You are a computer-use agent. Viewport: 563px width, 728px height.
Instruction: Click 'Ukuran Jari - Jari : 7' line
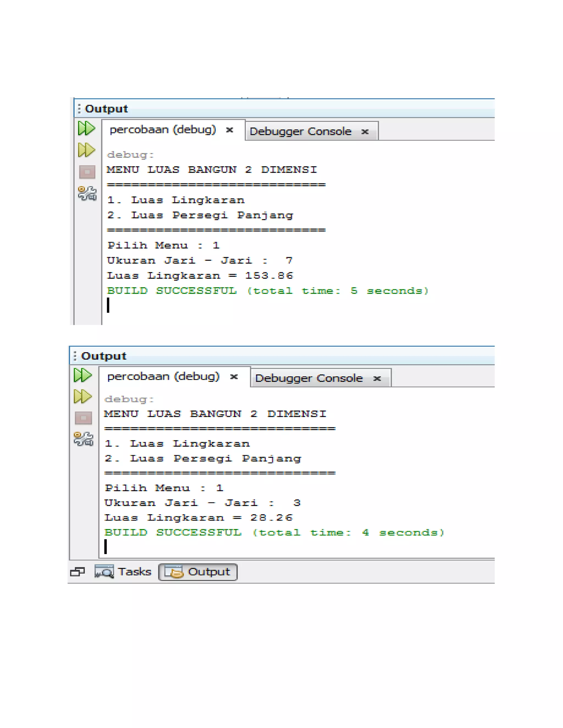pyautogui.click(x=200, y=260)
